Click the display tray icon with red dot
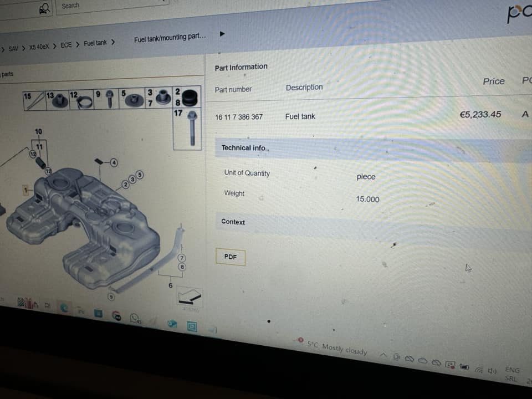The height and width of the screenshot is (399, 532). 450,365
